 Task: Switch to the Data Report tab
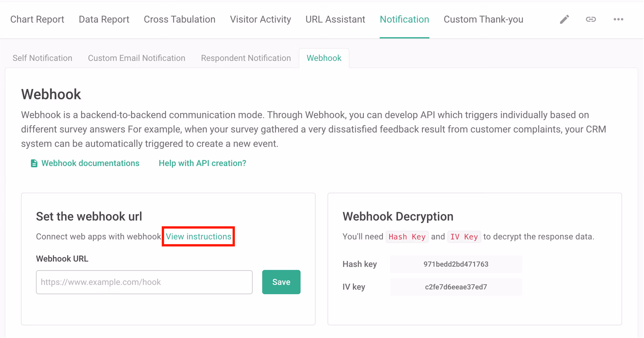click(x=104, y=19)
